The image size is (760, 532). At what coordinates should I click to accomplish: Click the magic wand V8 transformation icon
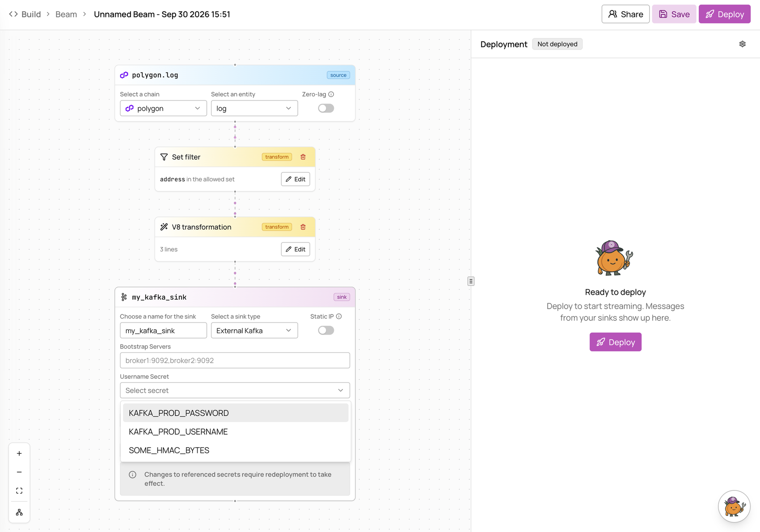164,227
